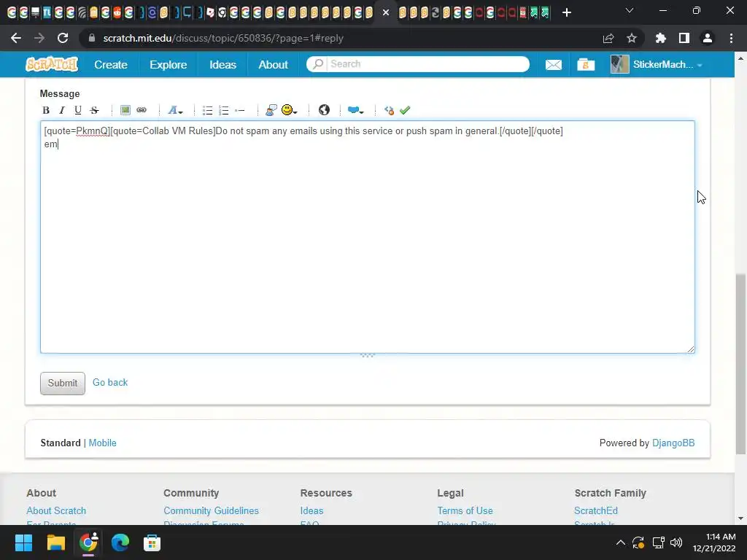The width and height of the screenshot is (747, 560).
Task: Click the clean tags icon
Action: tap(389, 110)
